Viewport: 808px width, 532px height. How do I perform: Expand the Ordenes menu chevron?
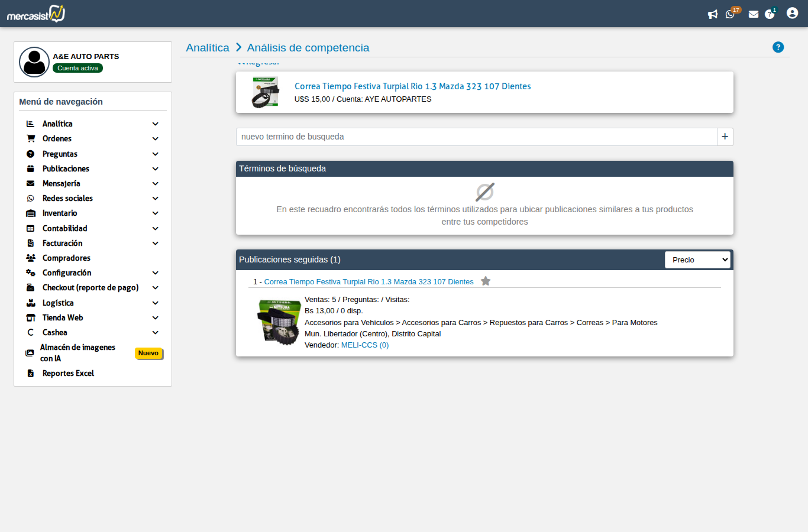(156, 139)
